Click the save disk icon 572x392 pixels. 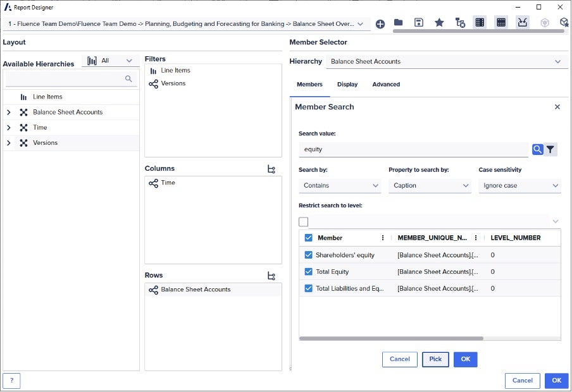click(x=419, y=23)
